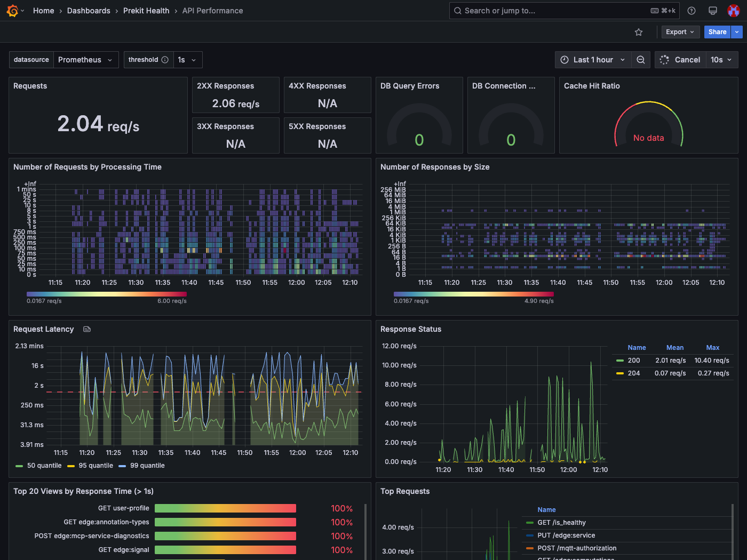
Task: Click the Top 20 Views panel title
Action: click(83, 491)
